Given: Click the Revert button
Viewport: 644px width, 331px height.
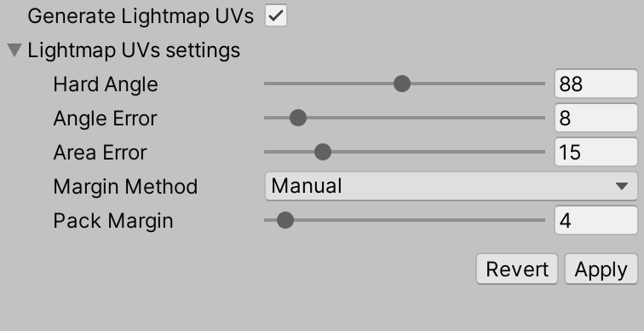Looking at the screenshot, I should [517, 270].
